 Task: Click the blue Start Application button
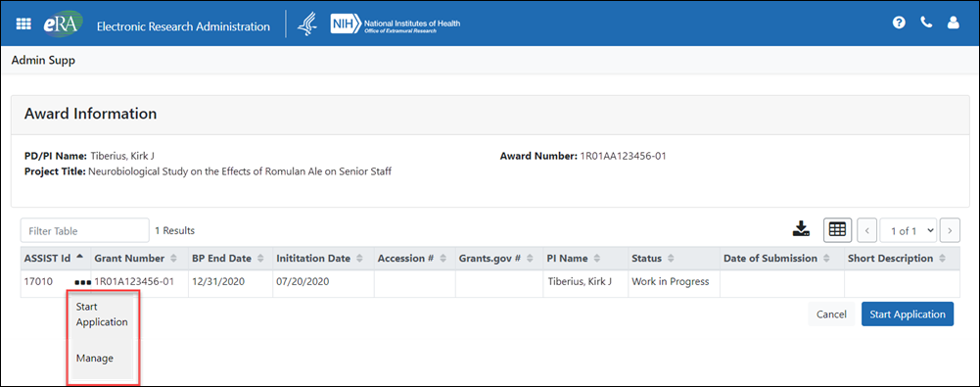[x=908, y=314]
